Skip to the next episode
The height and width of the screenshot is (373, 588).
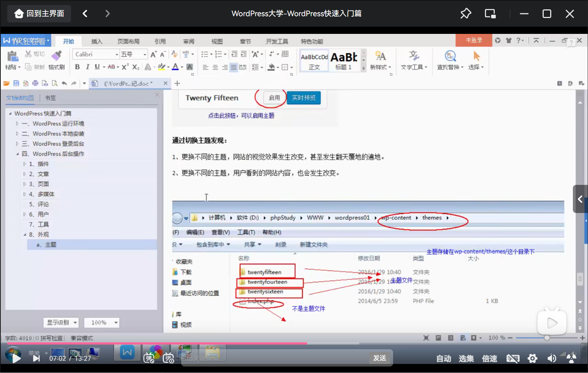(36, 358)
